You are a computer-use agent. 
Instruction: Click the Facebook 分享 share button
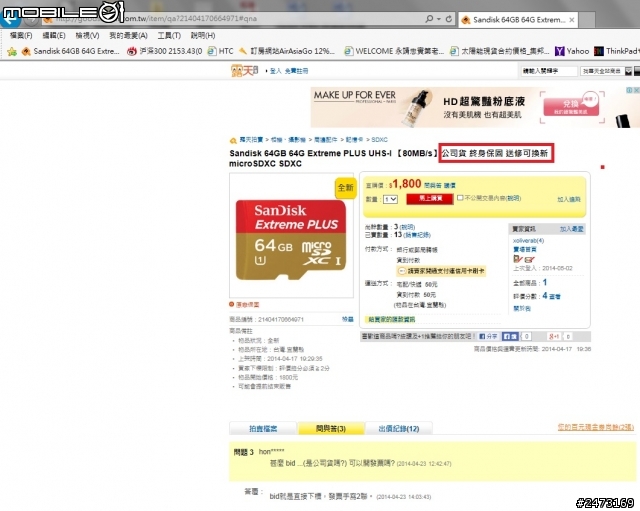tap(488, 336)
